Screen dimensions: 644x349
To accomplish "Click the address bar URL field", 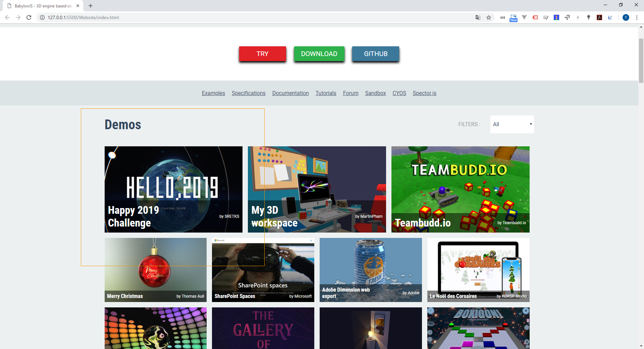I will tap(255, 17).
